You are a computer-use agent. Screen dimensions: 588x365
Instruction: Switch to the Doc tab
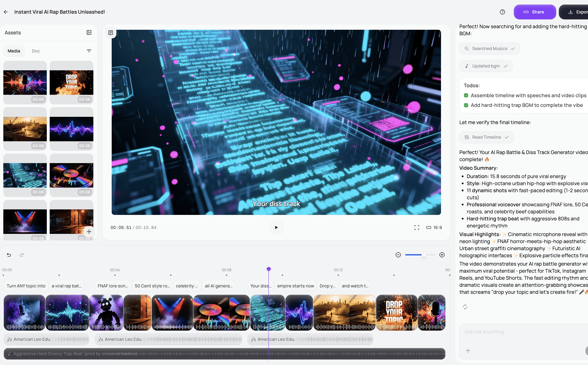pyautogui.click(x=36, y=51)
